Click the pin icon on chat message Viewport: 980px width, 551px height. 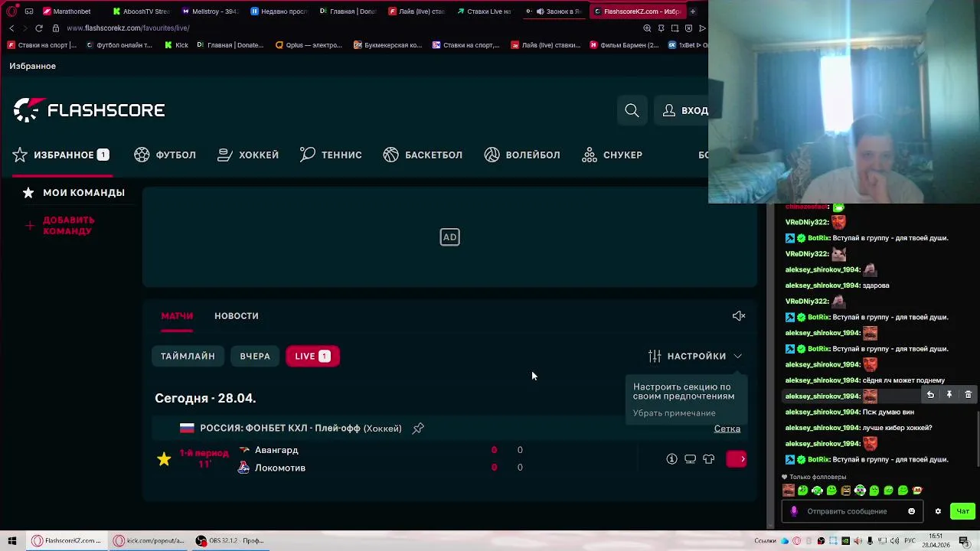[x=949, y=395]
